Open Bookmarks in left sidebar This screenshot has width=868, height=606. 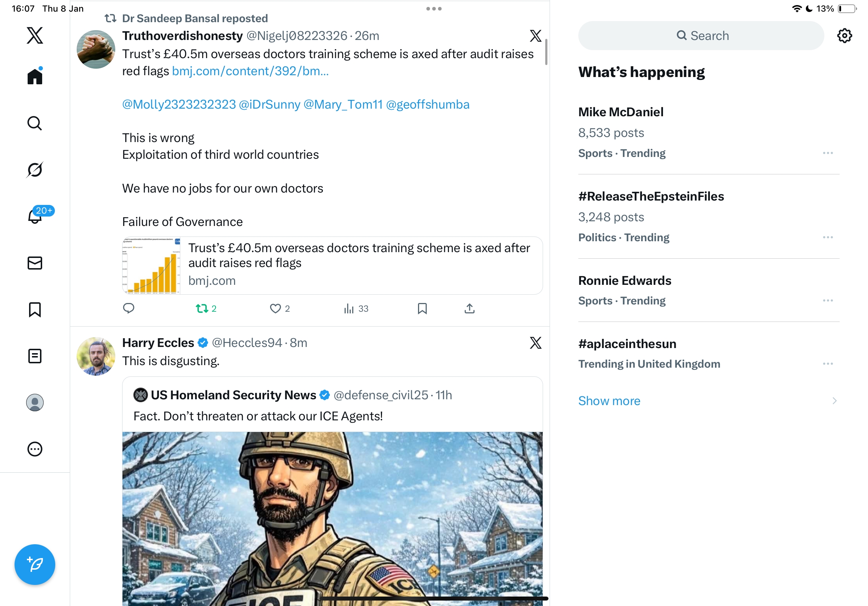point(35,310)
